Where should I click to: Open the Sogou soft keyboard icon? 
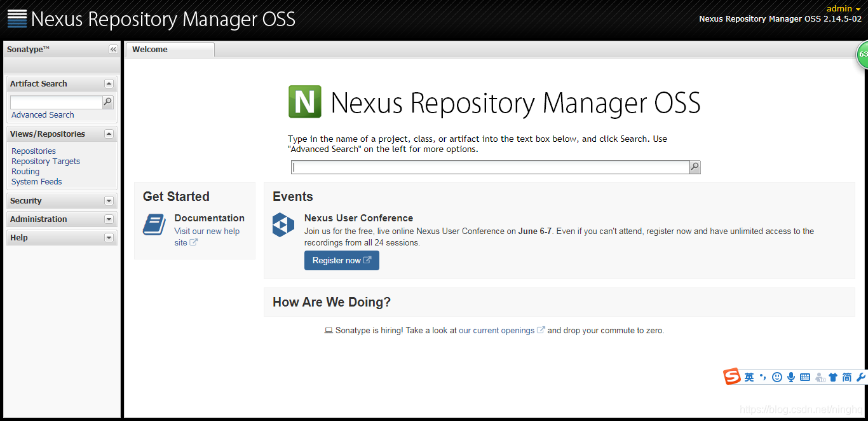click(805, 377)
